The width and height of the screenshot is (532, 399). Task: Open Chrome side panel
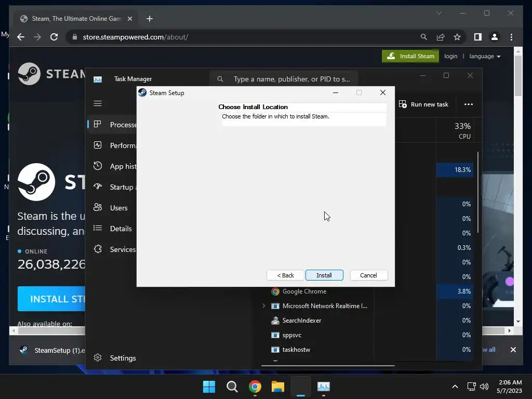point(478,37)
